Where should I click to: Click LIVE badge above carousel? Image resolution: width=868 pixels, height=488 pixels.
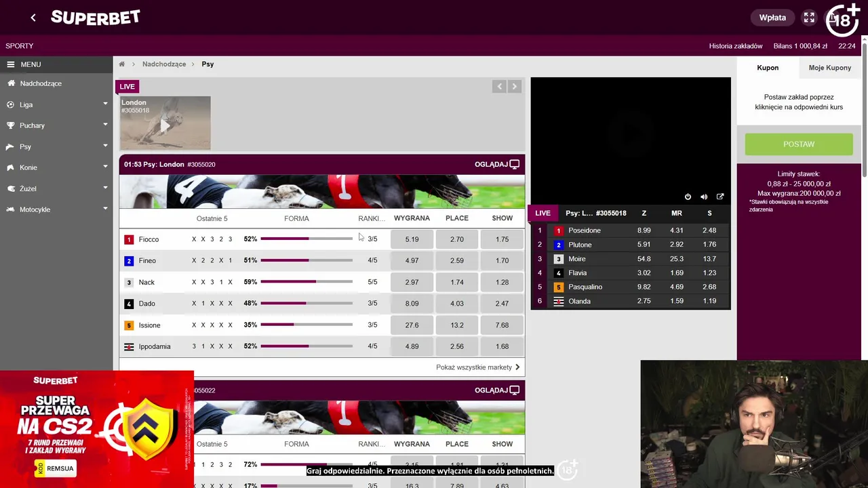pyautogui.click(x=127, y=86)
